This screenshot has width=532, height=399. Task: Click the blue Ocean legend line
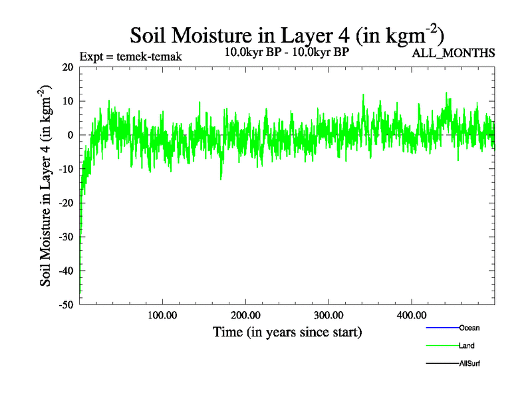click(x=442, y=328)
